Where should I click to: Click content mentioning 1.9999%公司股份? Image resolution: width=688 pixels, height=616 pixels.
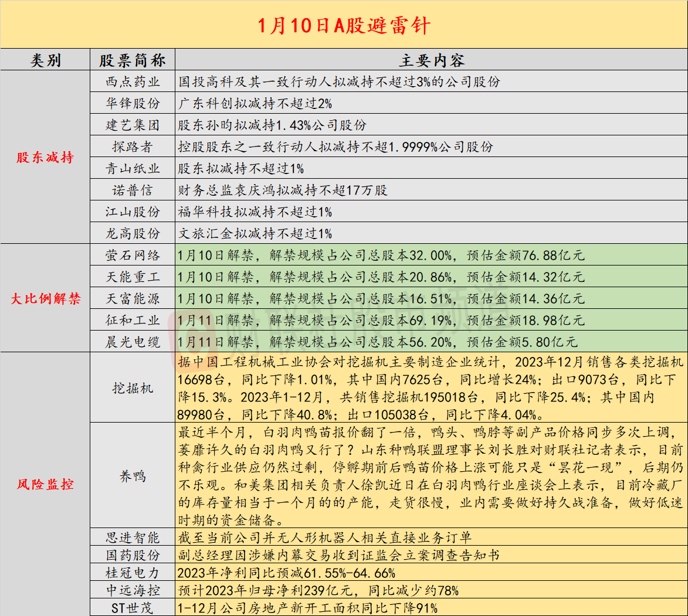pos(335,147)
